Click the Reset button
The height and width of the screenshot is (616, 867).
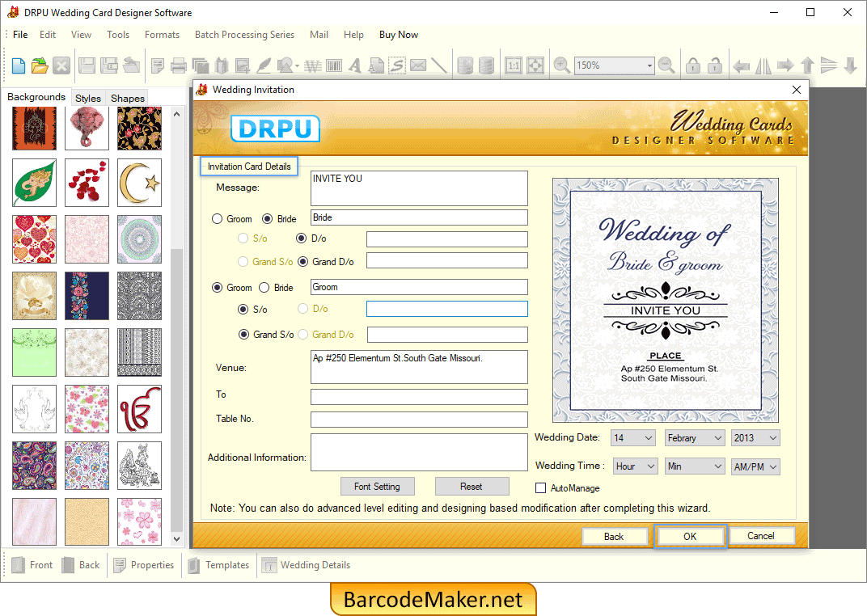tap(472, 486)
